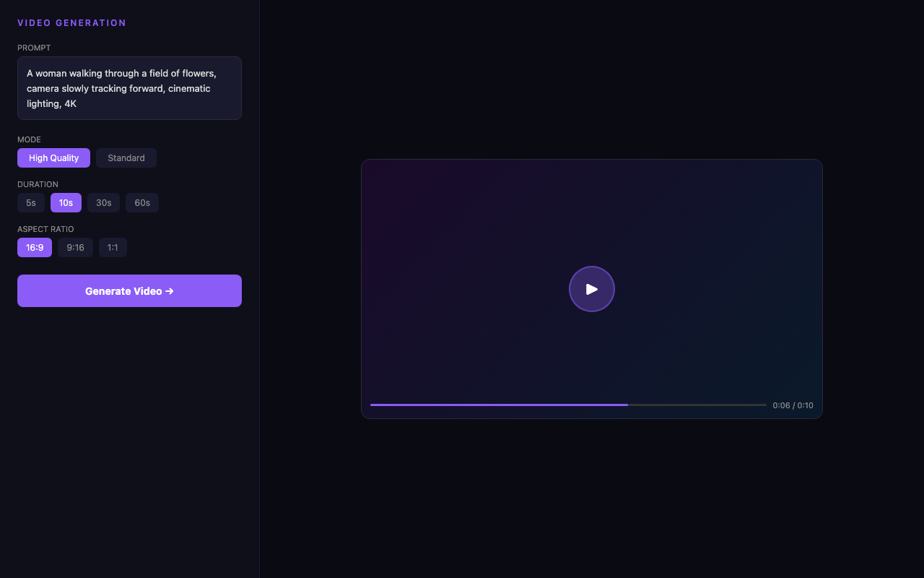Select High Quality mode
This screenshot has height=578, width=924.
(x=53, y=158)
